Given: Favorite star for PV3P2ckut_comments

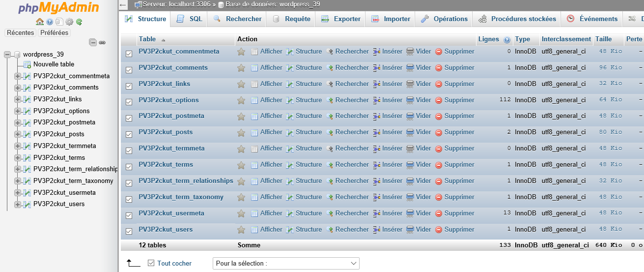Looking at the screenshot, I should pyautogui.click(x=241, y=68).
